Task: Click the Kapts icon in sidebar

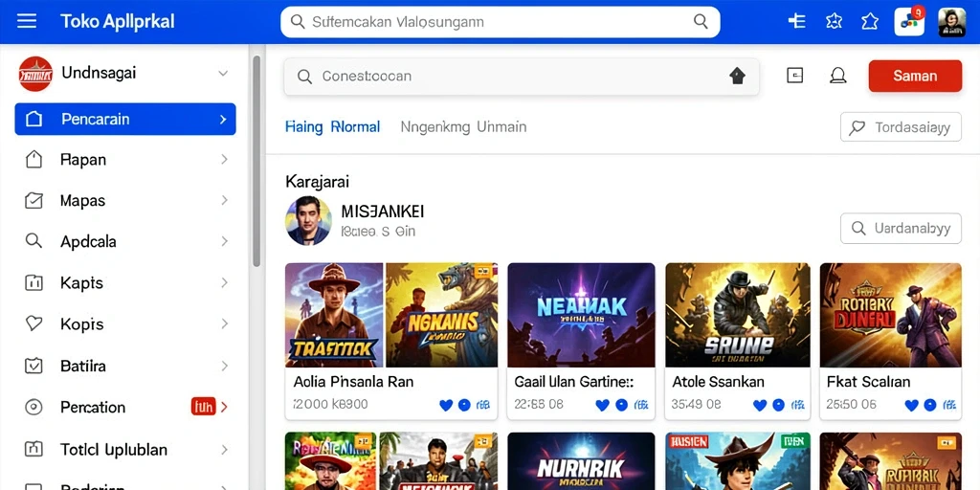Action: coord(33,282)
